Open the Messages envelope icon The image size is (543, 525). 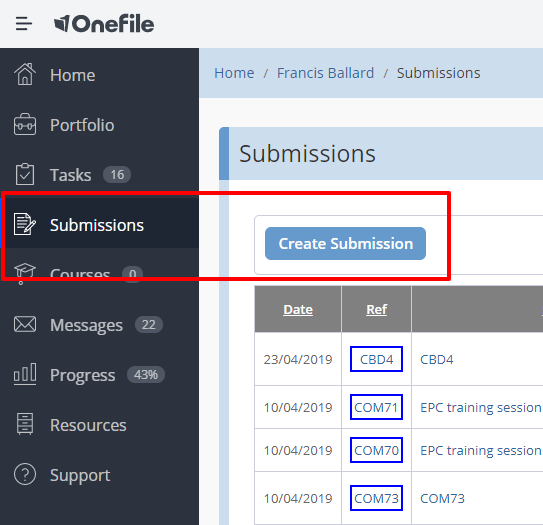[x=25, y=324]
